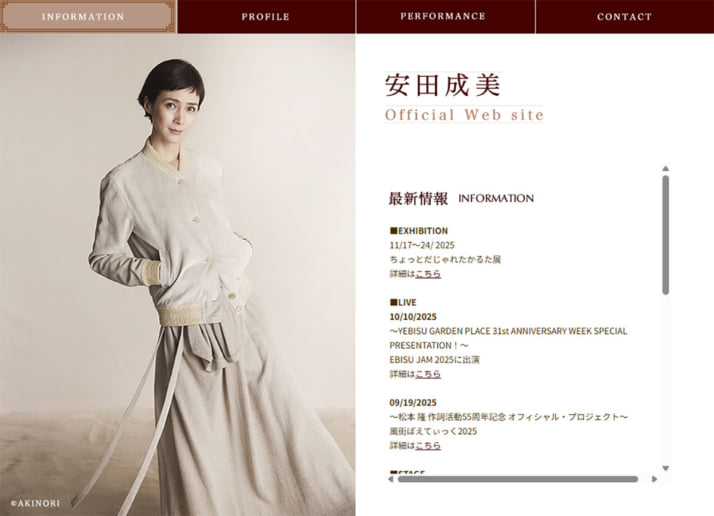Click the ©AKINORI photo credit
The width and height of the screenshot is (714, 516).
click(x=35, y=503)
